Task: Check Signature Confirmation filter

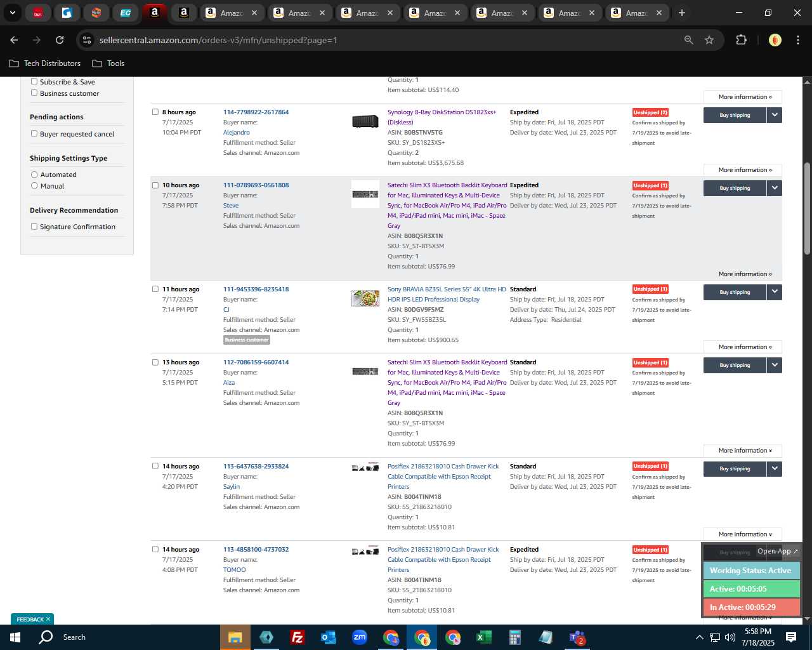Action: [34, 226]
